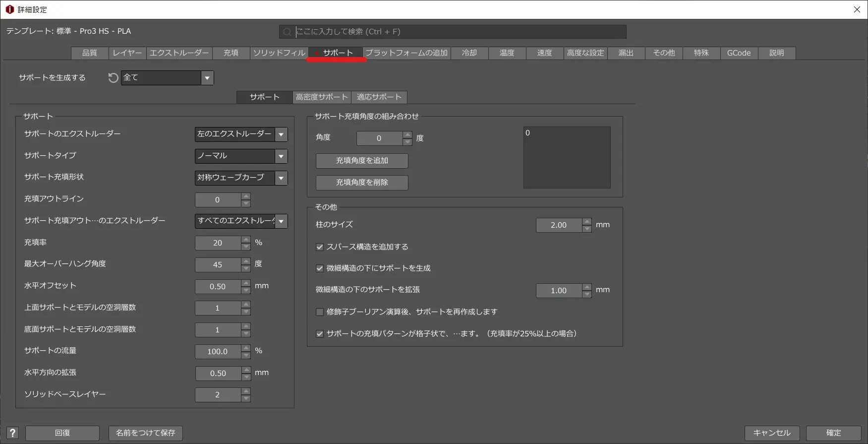Screen dimensions: 868x444
Task: Switch to the 冷却 tab
Action: 469,53
